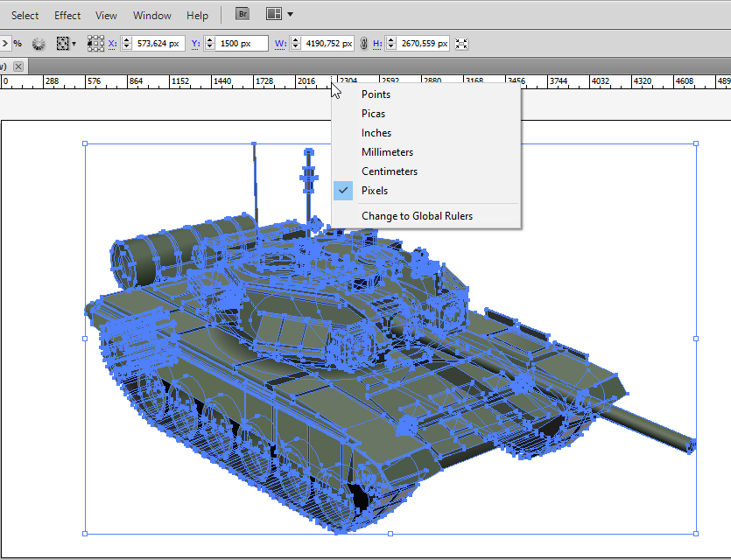Viewport: 731px width, 560px height.
Task: Click the reference point locator icon
Action: (x=96, y=43)
